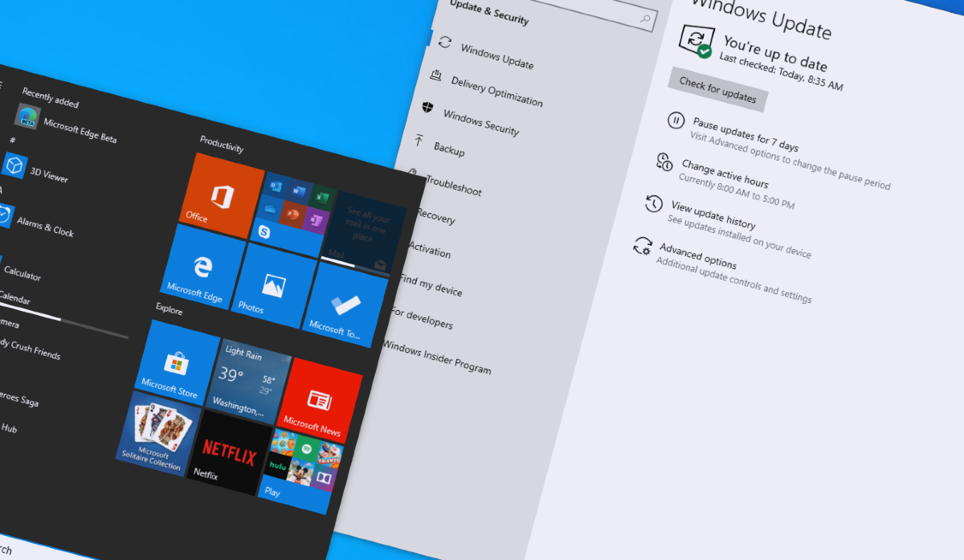The width and height of the screenshot is (964, 560).
Task: Click Pause updates for 7 days
Action: [746, 134]
